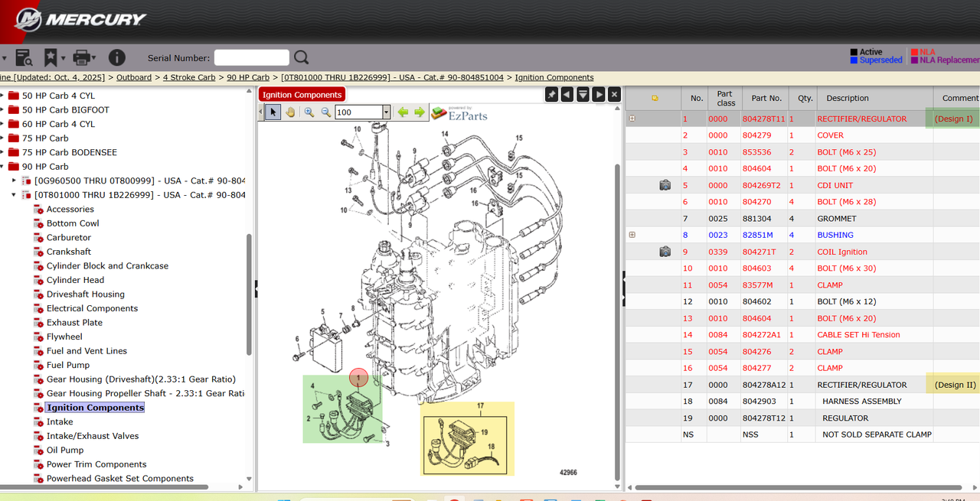Expand the 50 HP Carb 4 CYL folder
Image resolution: width=980 pixels, height=501 pixels.
(2, 96)
